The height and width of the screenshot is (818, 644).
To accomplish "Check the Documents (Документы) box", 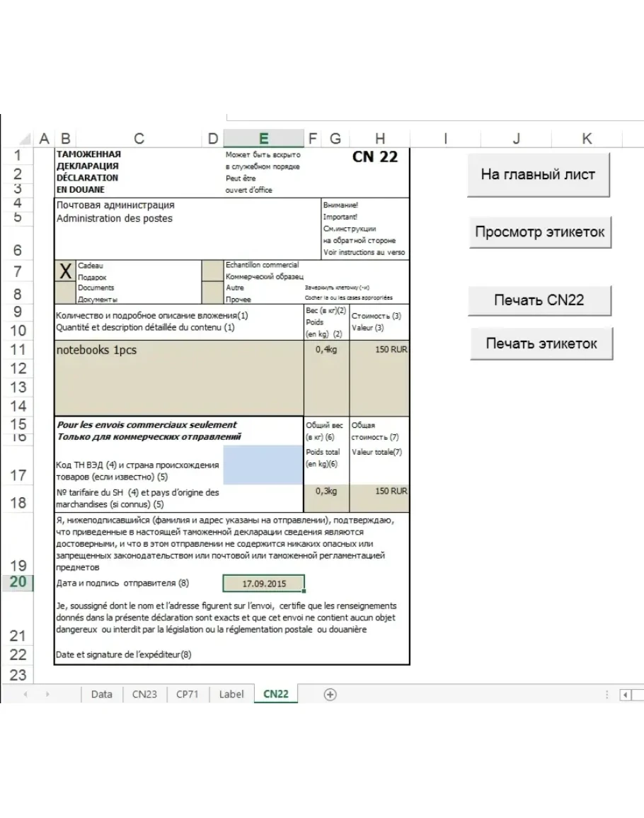I will point(65,292).
